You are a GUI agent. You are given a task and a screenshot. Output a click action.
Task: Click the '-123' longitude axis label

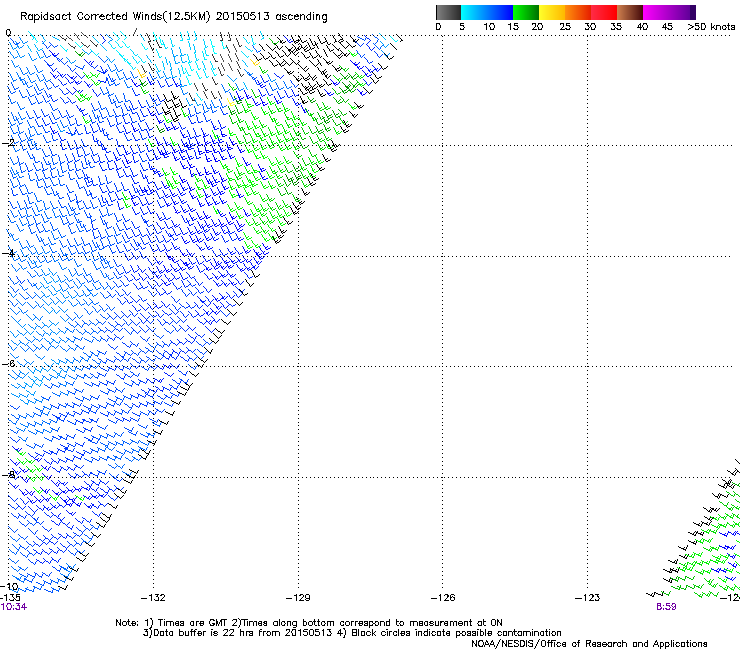(588, 598)
